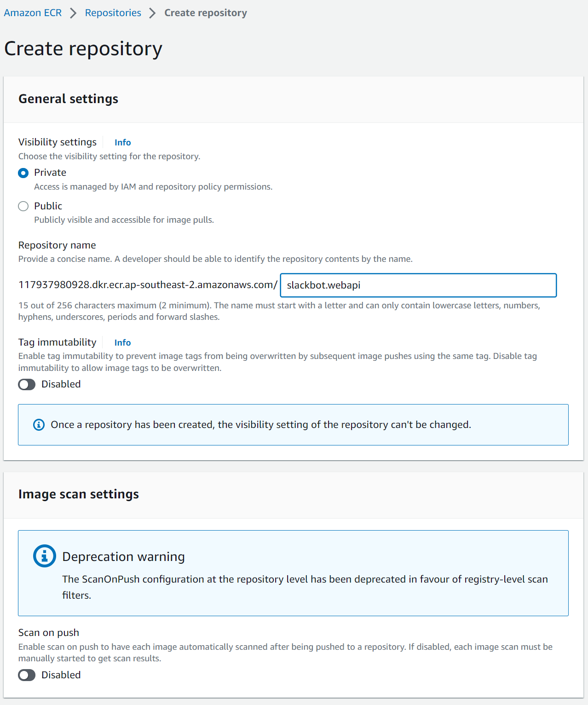Image resolution: width=588 pixels, height=705 pixels.
Task: Click the registry URL prefix before name field
Action: coord(147,285)
